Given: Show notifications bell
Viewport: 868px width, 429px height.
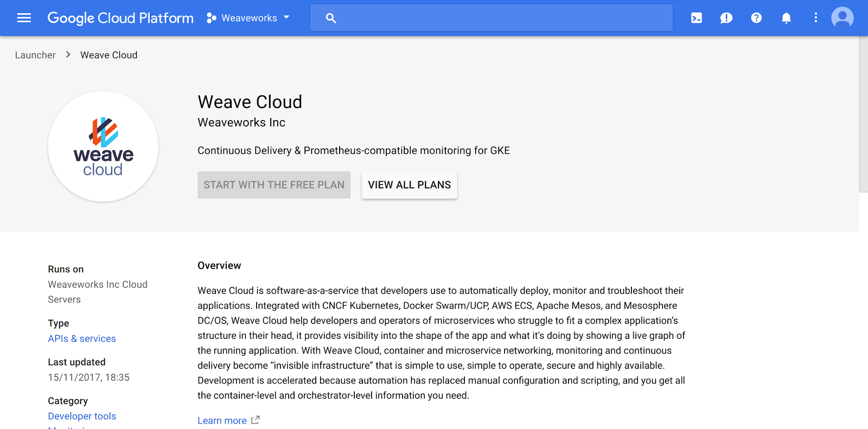Looking at the screenshot, I should coord(786,18).
